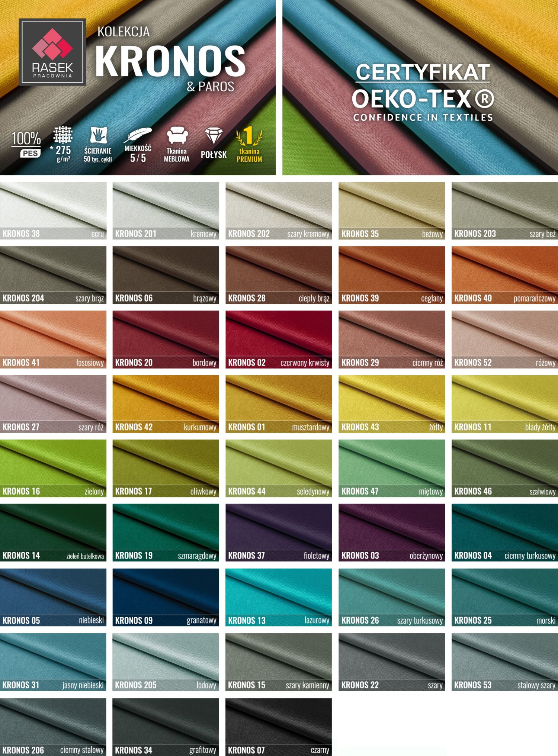Select the Kronos 40 pomarańczowy swatch

(x=505, y=275)
